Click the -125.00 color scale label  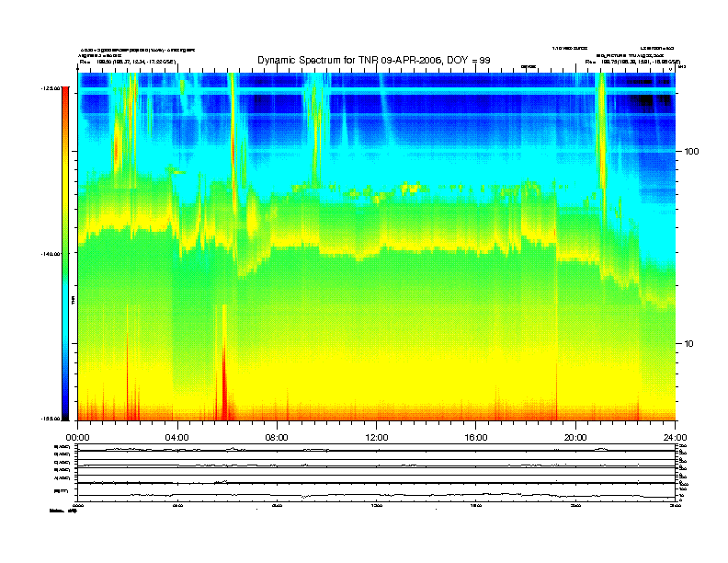click(51, 87)
